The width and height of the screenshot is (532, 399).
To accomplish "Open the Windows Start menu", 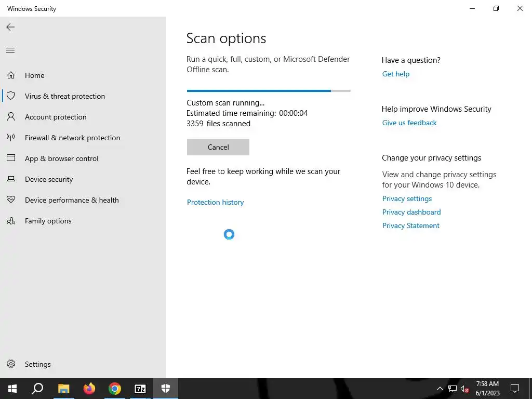I will coord(12,389).
